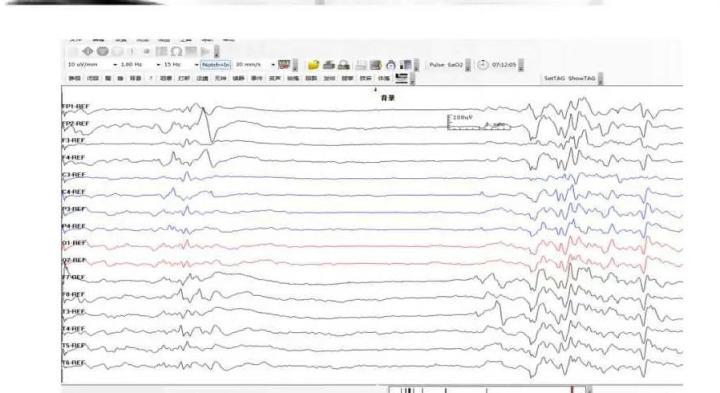Select the FP1-REF channel label

click(x=75, y=107)
